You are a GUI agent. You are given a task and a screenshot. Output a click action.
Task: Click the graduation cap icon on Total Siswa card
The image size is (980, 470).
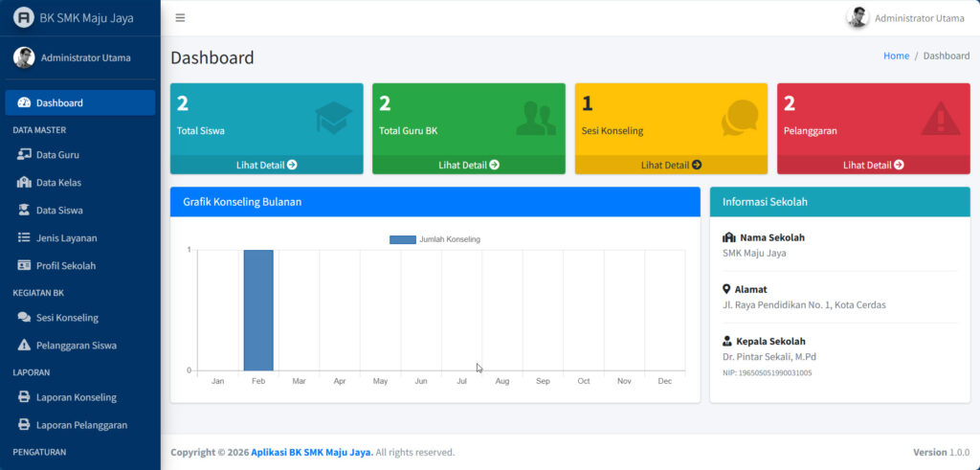pyautogui.click(x=333, y=118)
